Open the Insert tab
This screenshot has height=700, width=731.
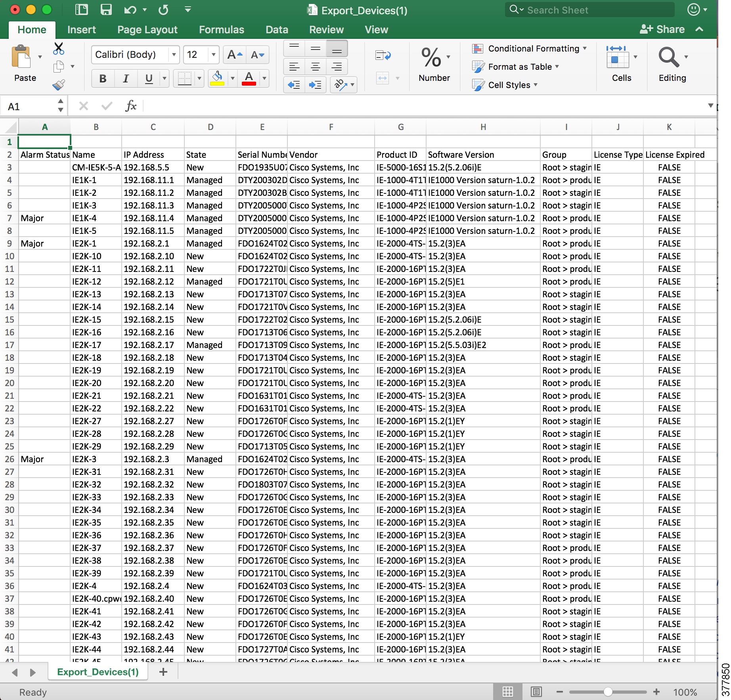[x=82, y=30]
